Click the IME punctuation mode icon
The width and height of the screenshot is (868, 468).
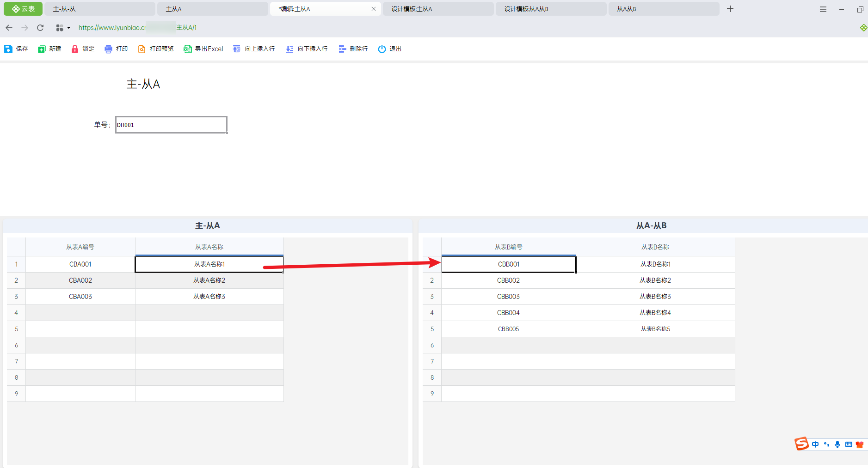826,444
